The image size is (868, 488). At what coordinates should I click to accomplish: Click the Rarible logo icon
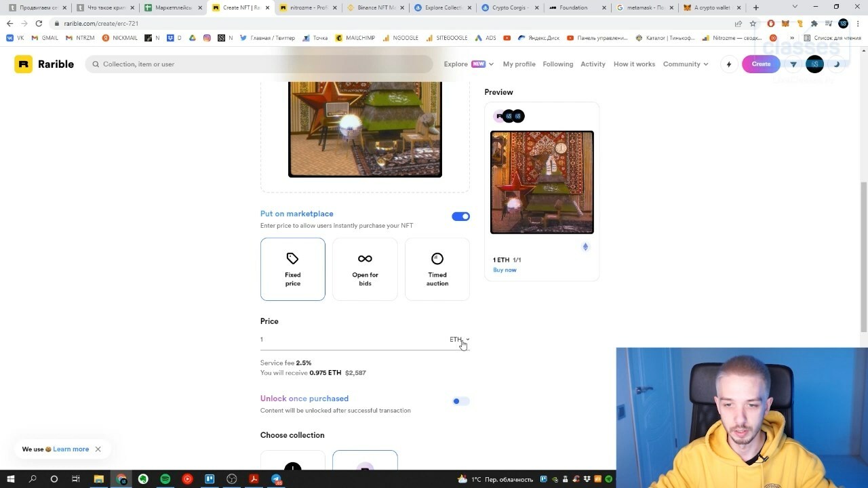[x=23, y=64]
